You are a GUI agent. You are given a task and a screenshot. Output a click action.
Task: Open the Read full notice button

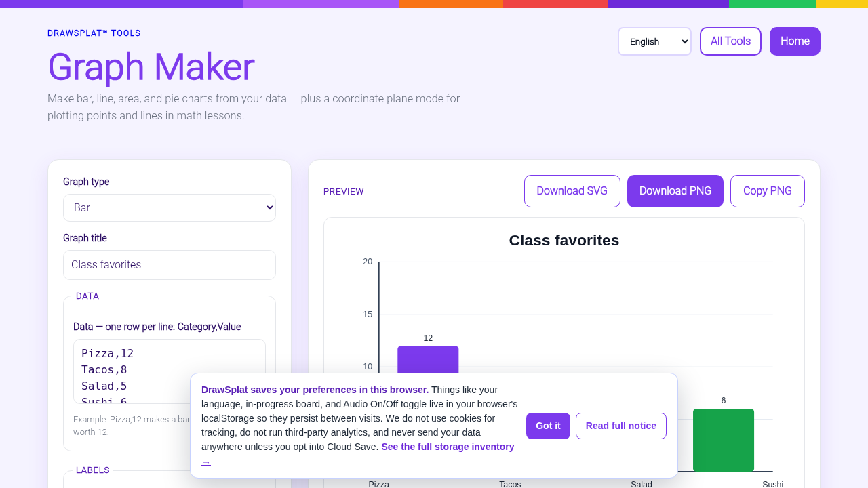[x=621, y=426]
